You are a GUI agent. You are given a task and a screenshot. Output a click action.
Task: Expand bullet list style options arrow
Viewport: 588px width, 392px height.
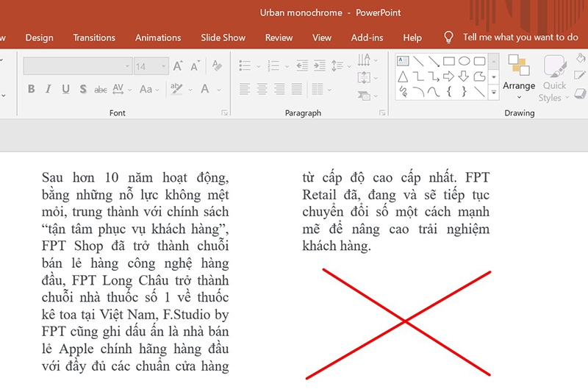click(259, 66)
